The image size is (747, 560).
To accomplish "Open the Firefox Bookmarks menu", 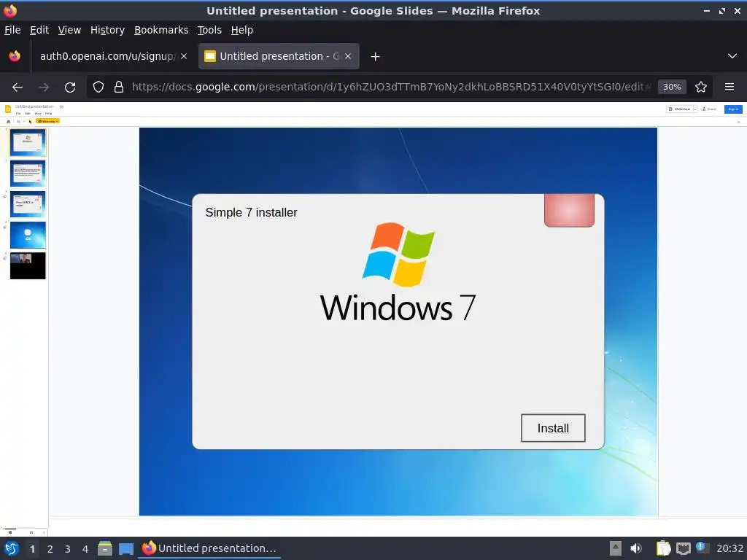I will tap(161, 30).
